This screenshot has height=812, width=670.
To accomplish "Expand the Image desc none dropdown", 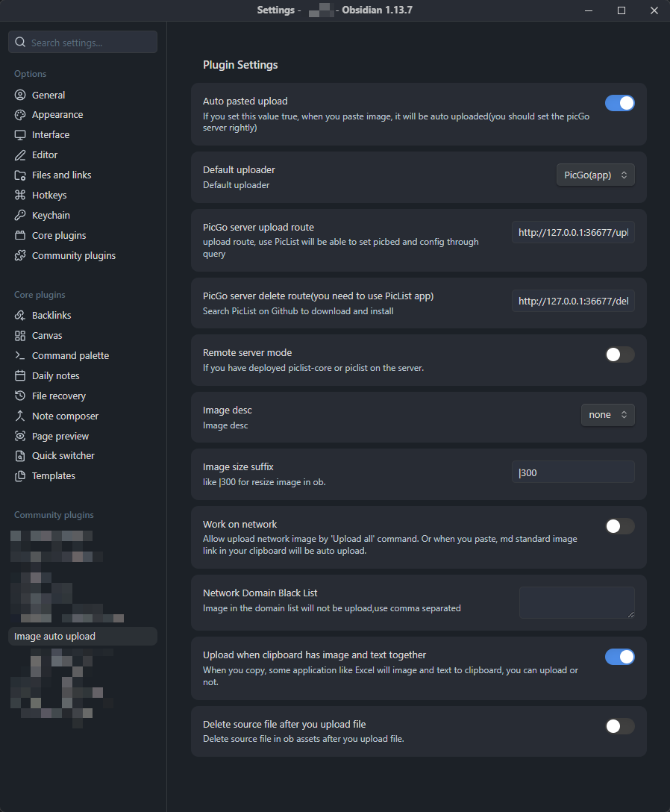I will [608, 415].
